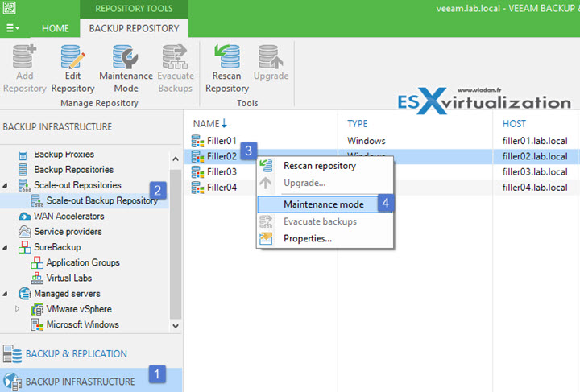Select Managed servers tree node
The image size is (580, 392).
tap(67, 294)
